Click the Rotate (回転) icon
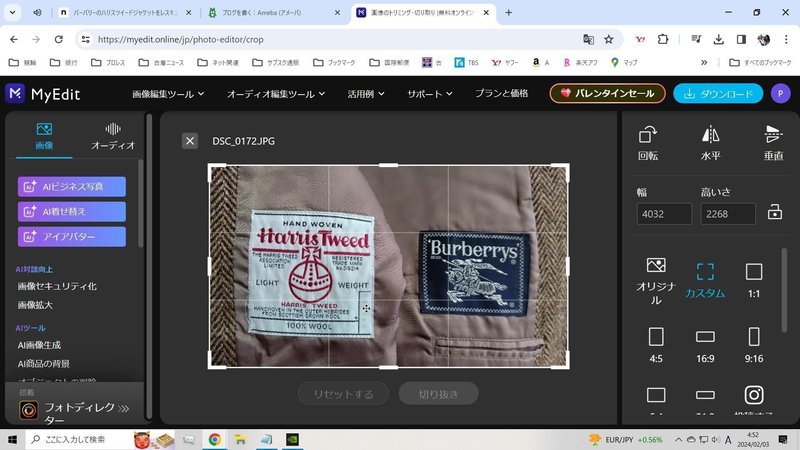Image resolution: width=800 pixels, height=450 pixels. pyautogui.click(x=648, y=135)
